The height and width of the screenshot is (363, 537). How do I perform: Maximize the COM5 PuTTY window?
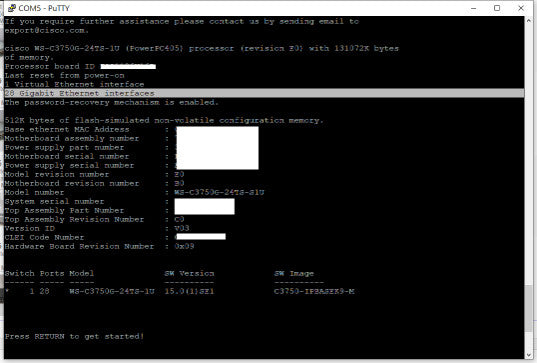(x=497, y=8)
